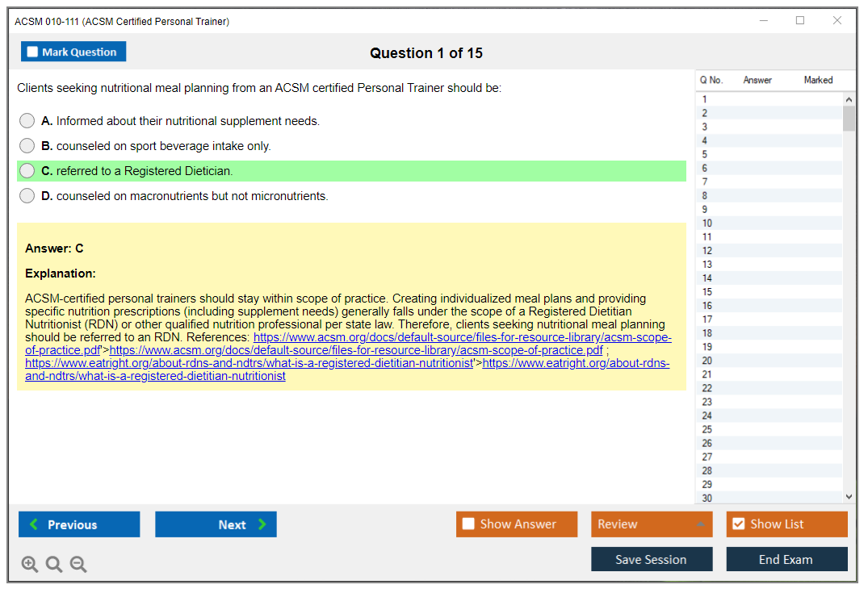The height and width of the screenshot is (593, 868).
Task: Select answer option A radio button
Action: (27, 120)
